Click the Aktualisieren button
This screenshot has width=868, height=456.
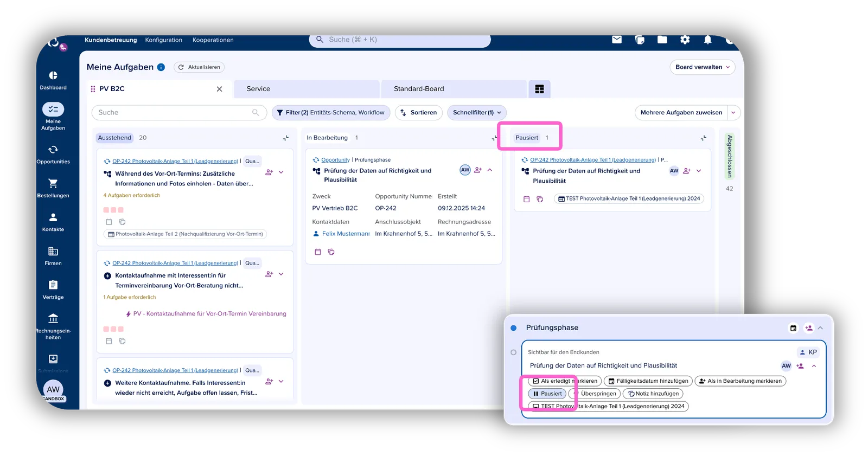click(199, 67)
